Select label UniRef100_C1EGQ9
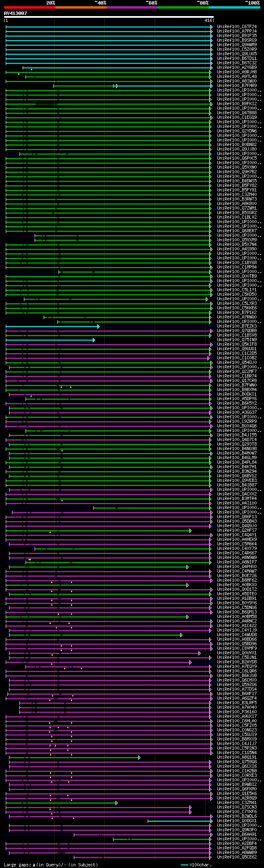Image resolution: width=264 pixels, height=868 pixels. [237, 118]
